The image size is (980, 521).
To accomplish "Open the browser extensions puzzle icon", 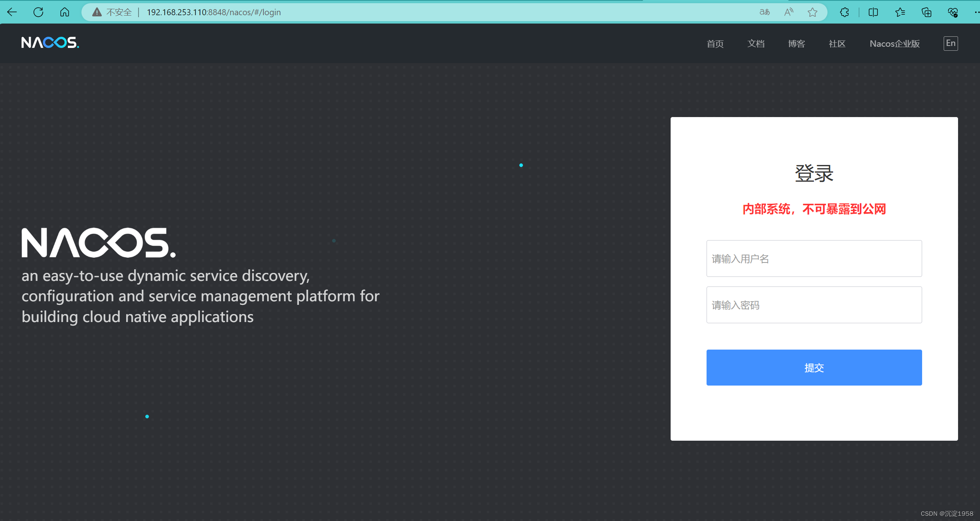I will [844, 12].
